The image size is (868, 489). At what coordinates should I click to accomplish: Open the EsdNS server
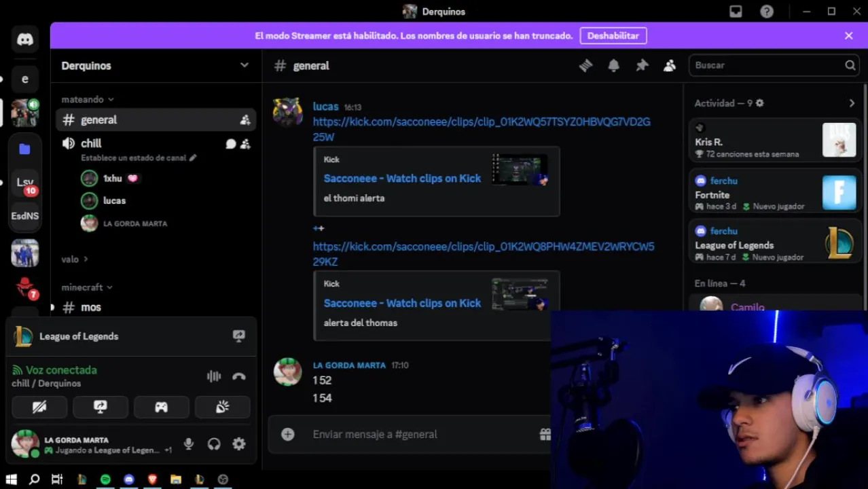click(25, 216)
